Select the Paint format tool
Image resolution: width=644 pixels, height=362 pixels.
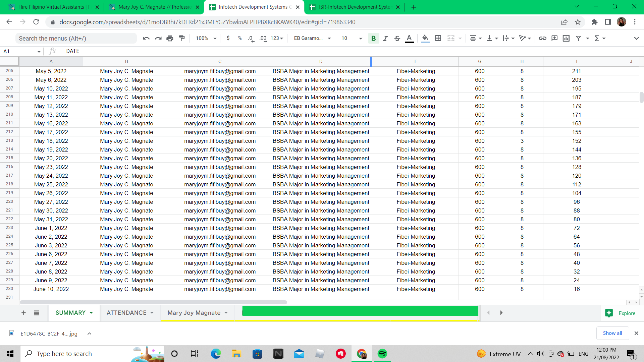coord(182,38)
